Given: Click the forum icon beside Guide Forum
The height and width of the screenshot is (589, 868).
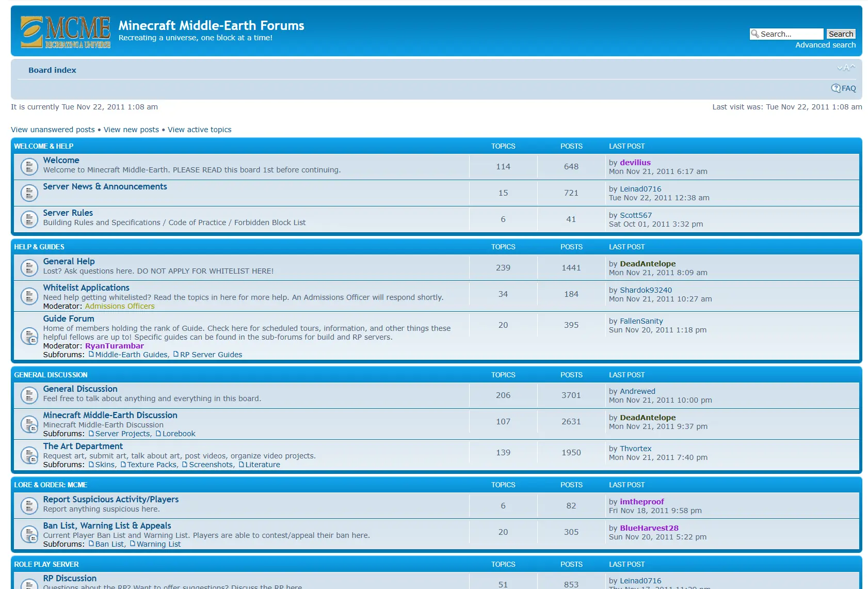Looking at the screenshot, I should point(29,336).
